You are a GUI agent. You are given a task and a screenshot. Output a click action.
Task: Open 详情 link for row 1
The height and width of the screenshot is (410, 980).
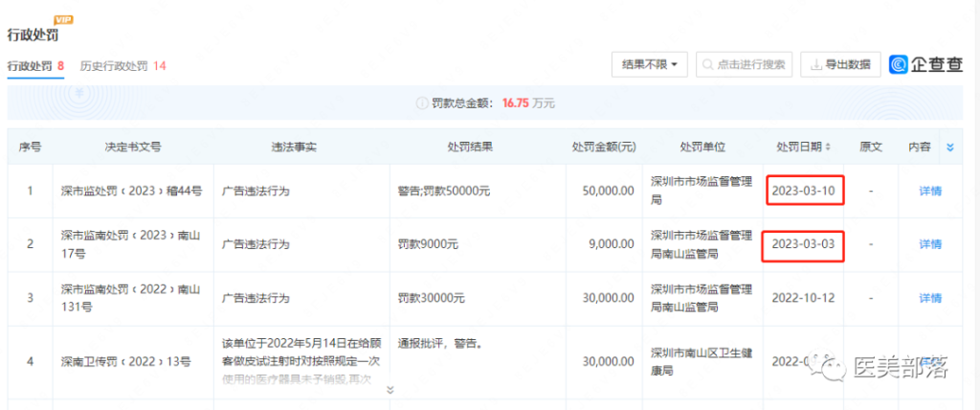pos(929,191)
